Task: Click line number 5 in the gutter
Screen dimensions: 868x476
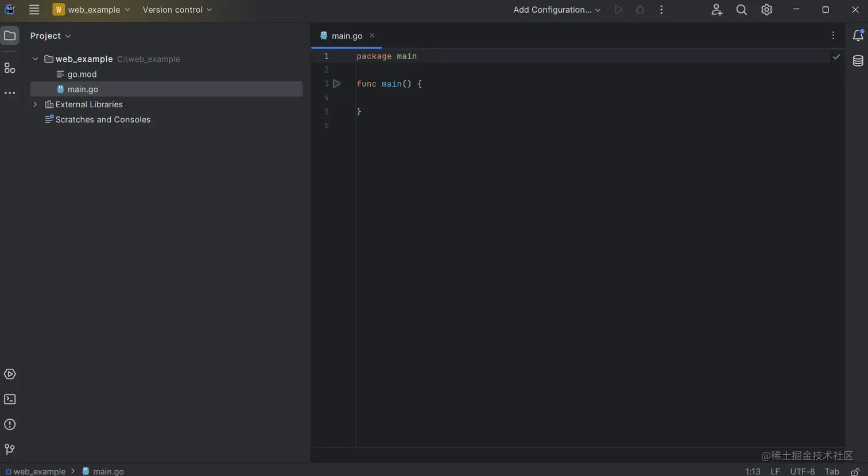Action: pyautogui.click(x=326, y=111)
